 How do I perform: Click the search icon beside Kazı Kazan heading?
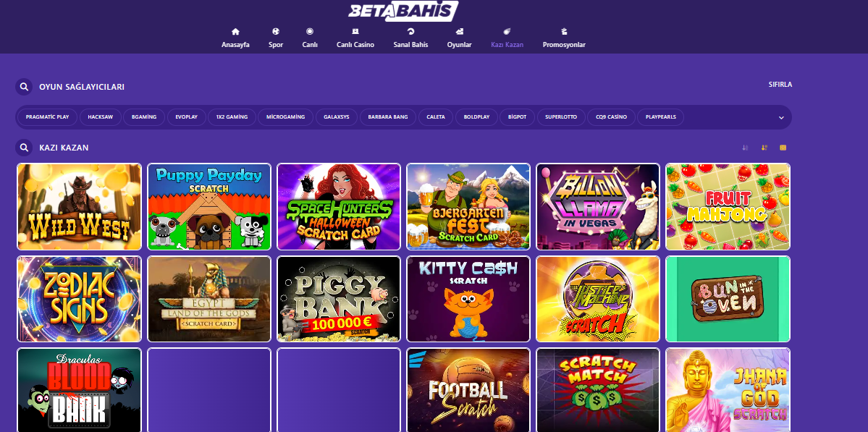[x=24, y=148]
